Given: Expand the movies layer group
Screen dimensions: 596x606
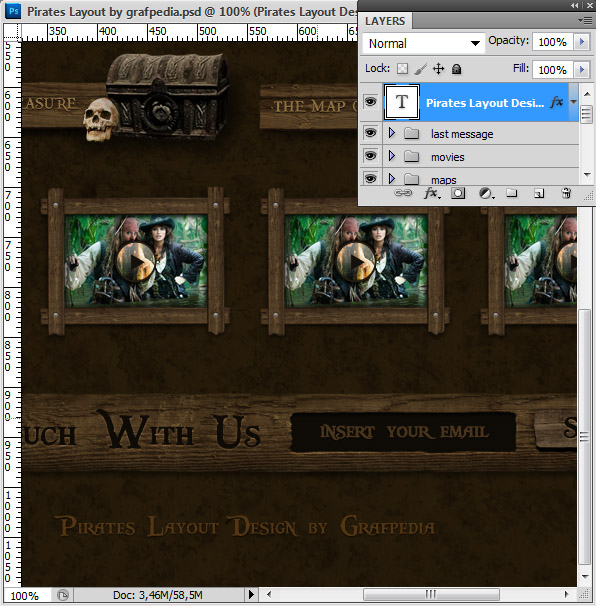Looking at the screenshot, I should [392, 156].
